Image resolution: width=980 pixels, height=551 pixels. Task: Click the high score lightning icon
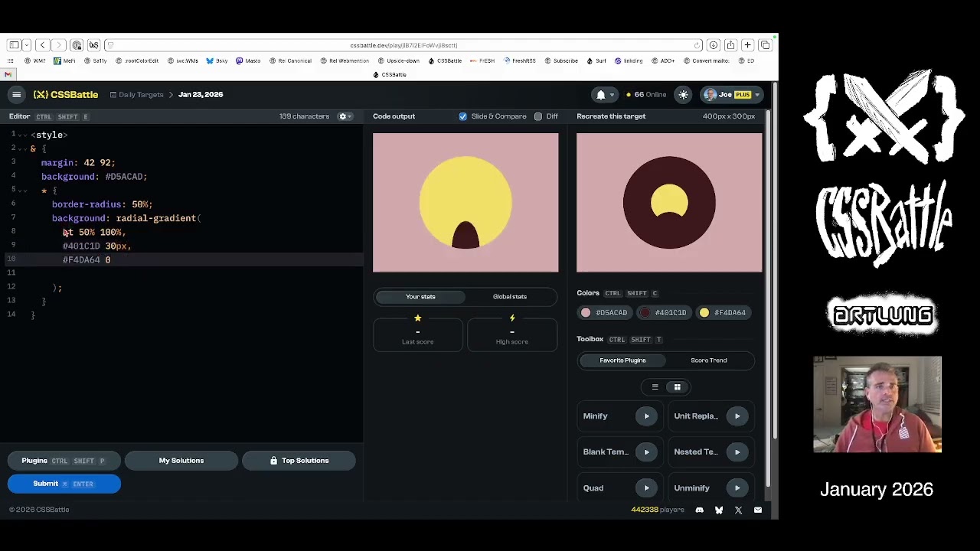pos(512,318)
